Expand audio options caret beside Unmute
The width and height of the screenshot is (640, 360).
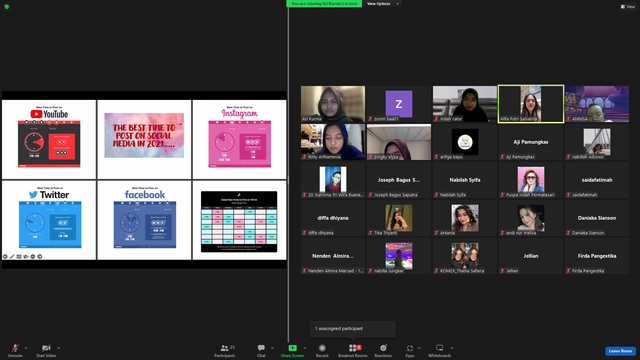click(26, 348)
